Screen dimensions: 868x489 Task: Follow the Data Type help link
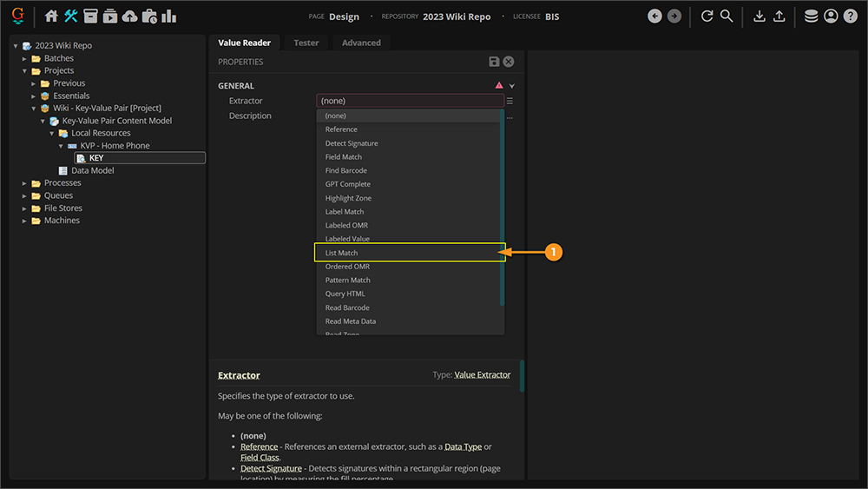tap(464, 446)
